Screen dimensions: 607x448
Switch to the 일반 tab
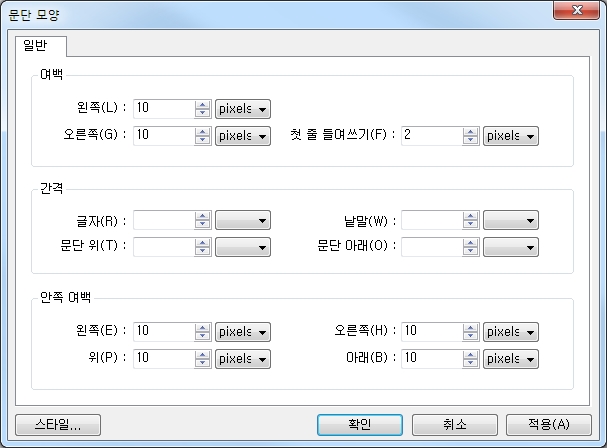click(x=41, y=46)
